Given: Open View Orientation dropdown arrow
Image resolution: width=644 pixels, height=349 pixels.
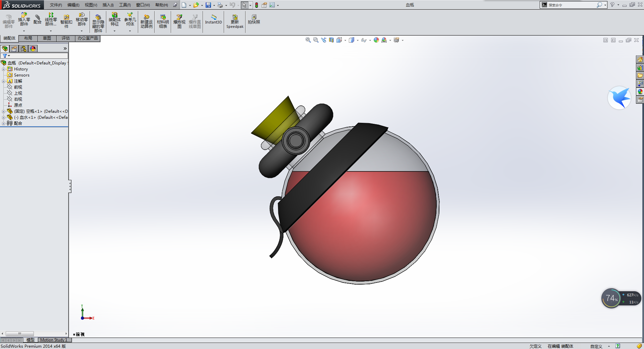Looking at the screenshot, I should pyautogui.click(x=345, y=40).
